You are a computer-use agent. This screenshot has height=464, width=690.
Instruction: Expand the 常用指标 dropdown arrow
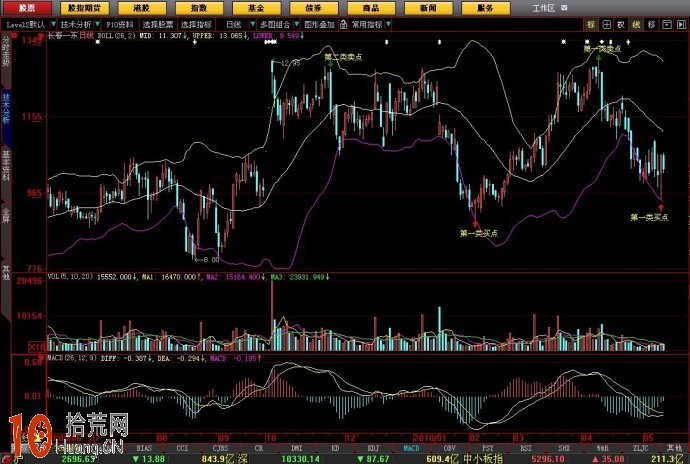point(388,25)
